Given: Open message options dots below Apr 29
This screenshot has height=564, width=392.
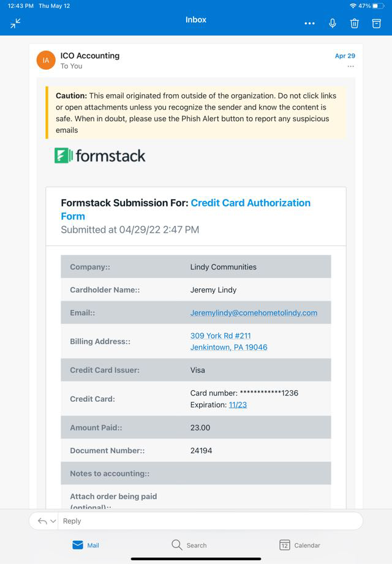Looking at the screenshot, I should 350,66.
